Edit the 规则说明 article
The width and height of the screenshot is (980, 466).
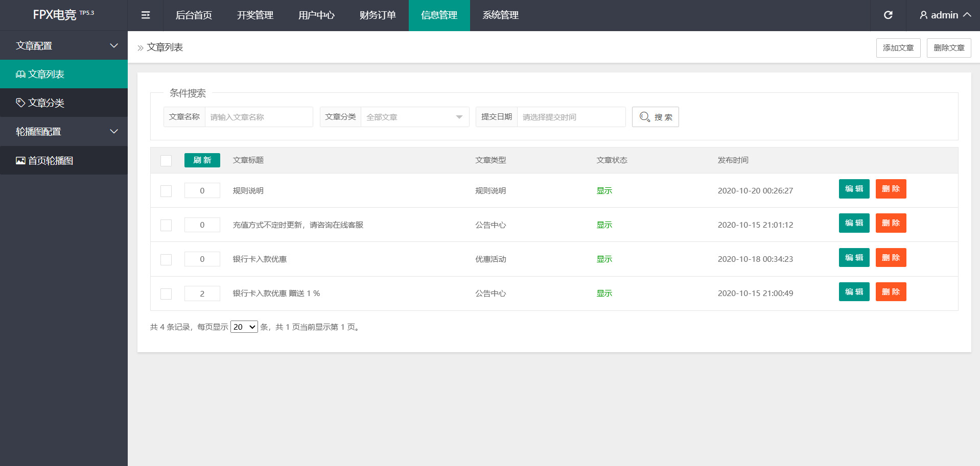854,189
